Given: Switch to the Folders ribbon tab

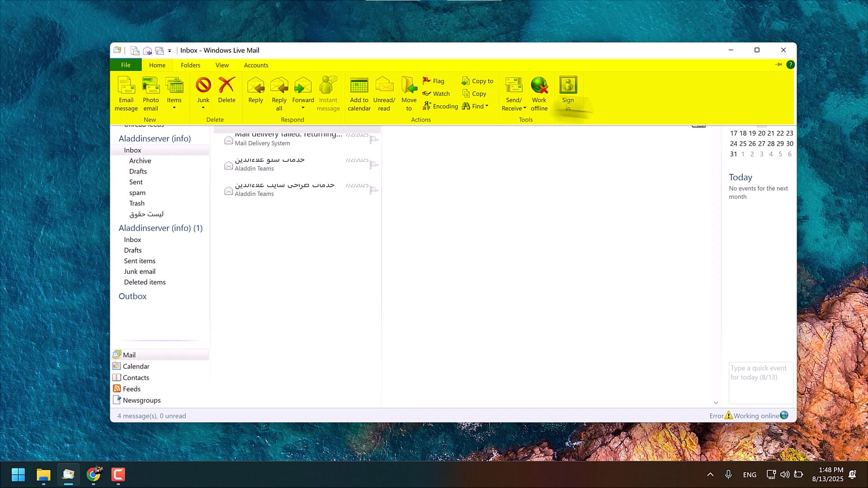Looking at the screenshot, I should (190, 65).
